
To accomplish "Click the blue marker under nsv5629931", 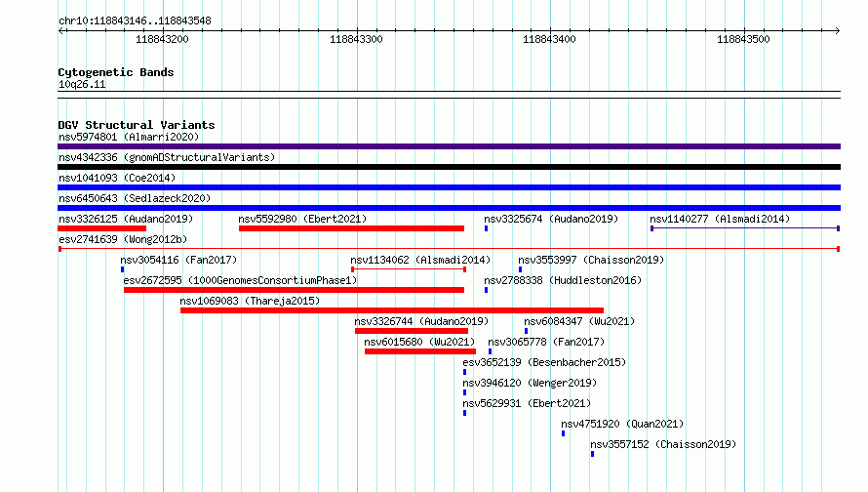I will pos(464,413).
